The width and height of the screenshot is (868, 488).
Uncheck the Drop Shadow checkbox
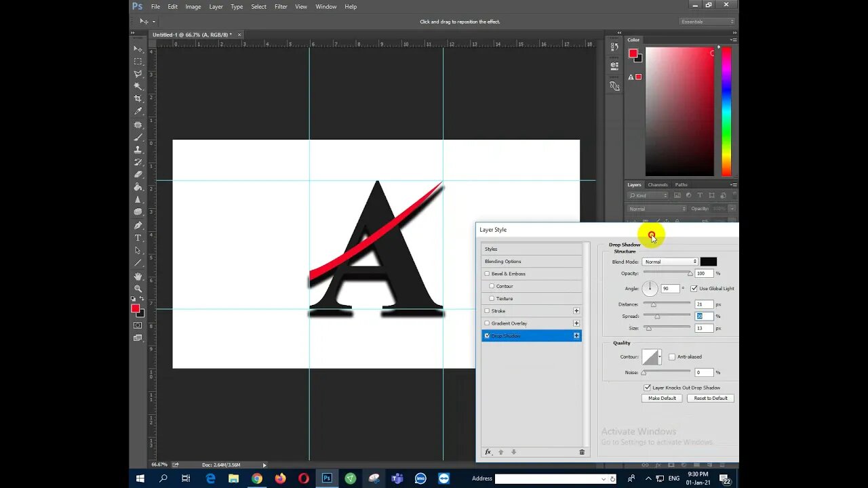point(487,335)
